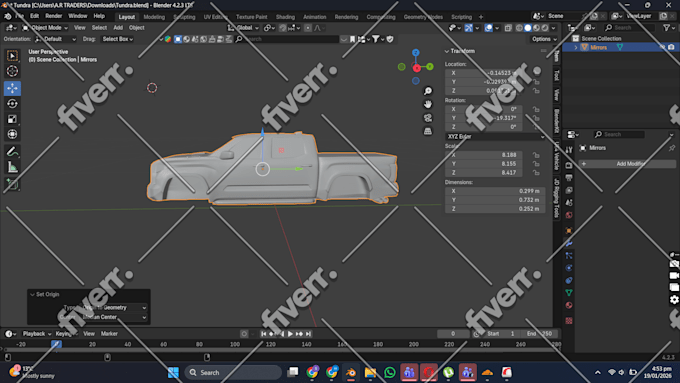Select the 3D Cursor tool
Viewport: 680px width, 383px height.
click(x=12, y=71)
